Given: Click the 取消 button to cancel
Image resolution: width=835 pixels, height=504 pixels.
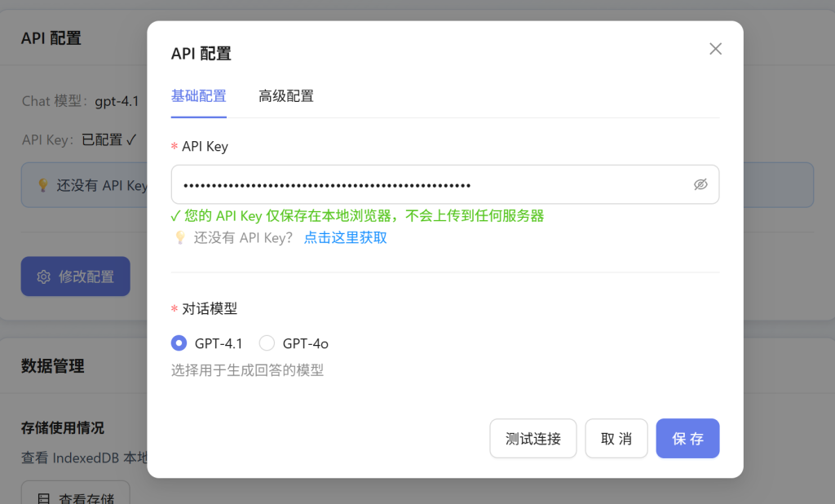Looking at the screenshot, I should coord(616,438).
